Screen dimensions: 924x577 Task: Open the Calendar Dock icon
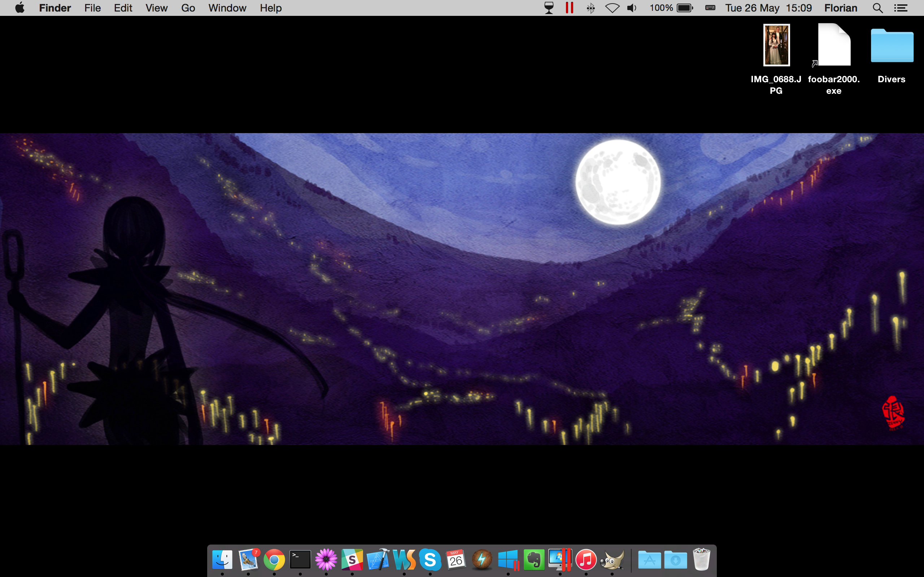pyautogui.click(x=456, y=560)
